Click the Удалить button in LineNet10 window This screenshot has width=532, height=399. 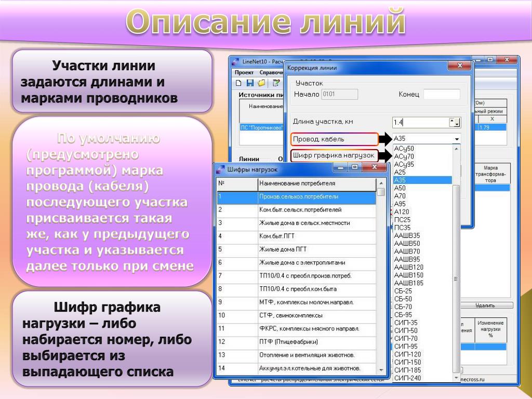click(x=485, y=305)
